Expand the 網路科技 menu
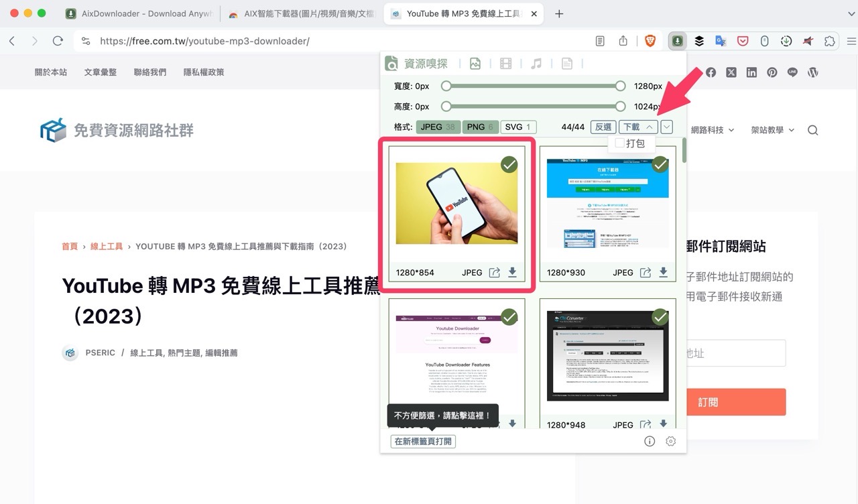This screenshot has height=504, width=858. [712, 130]
